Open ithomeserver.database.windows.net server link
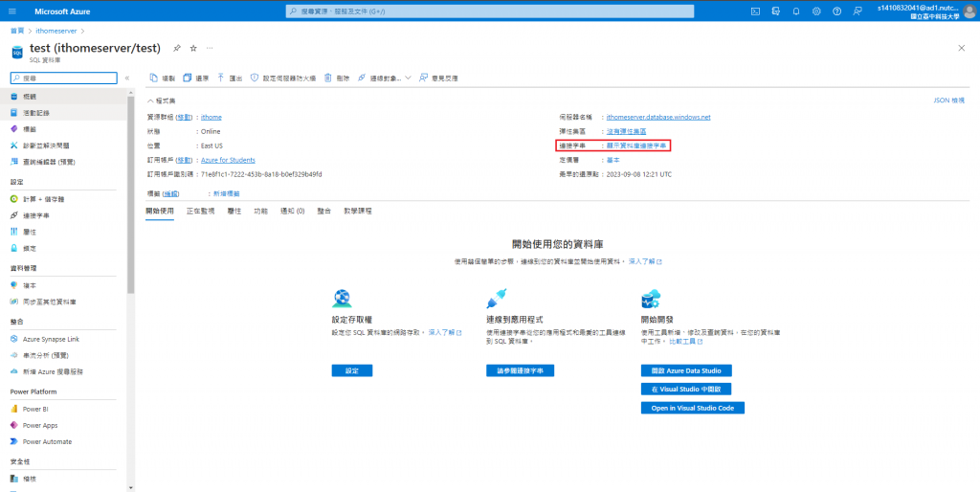 click(658, 117)
